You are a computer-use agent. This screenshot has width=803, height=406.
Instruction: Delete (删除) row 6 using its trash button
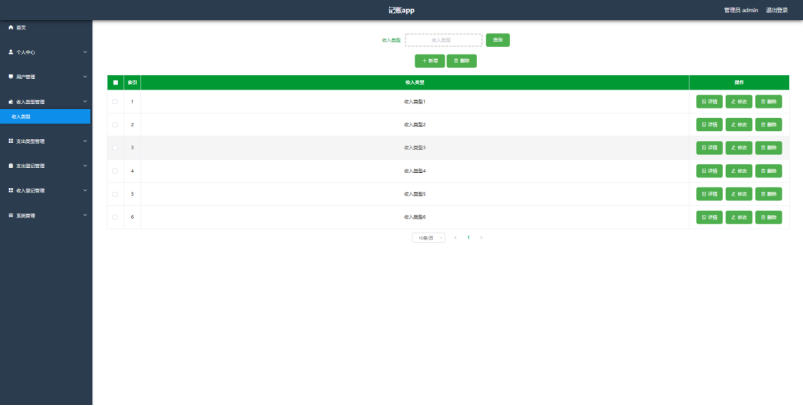coord(768,217)
